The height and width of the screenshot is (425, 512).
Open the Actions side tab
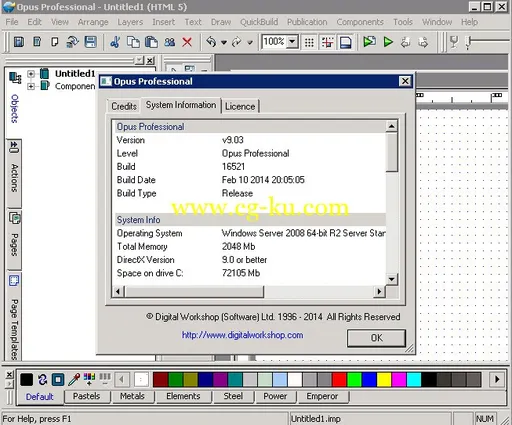(x=14, y=173)
